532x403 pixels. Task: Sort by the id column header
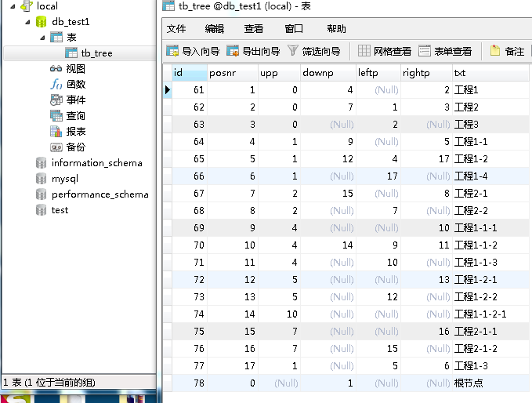[190, 73]
